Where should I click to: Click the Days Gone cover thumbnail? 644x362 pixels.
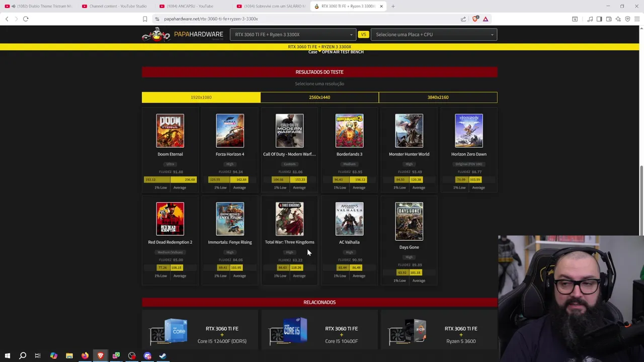[409, 221]
